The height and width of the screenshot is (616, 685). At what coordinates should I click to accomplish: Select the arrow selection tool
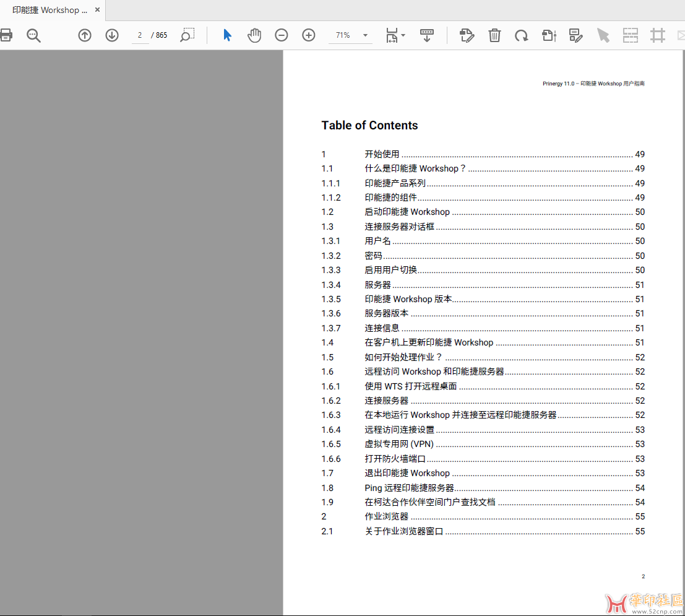pyautogui.click(x=227, y=35)
